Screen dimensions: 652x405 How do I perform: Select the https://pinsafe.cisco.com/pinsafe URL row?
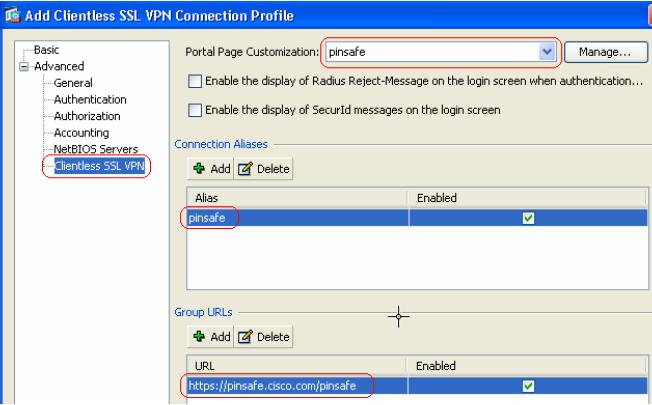click(x=417, y=386)
